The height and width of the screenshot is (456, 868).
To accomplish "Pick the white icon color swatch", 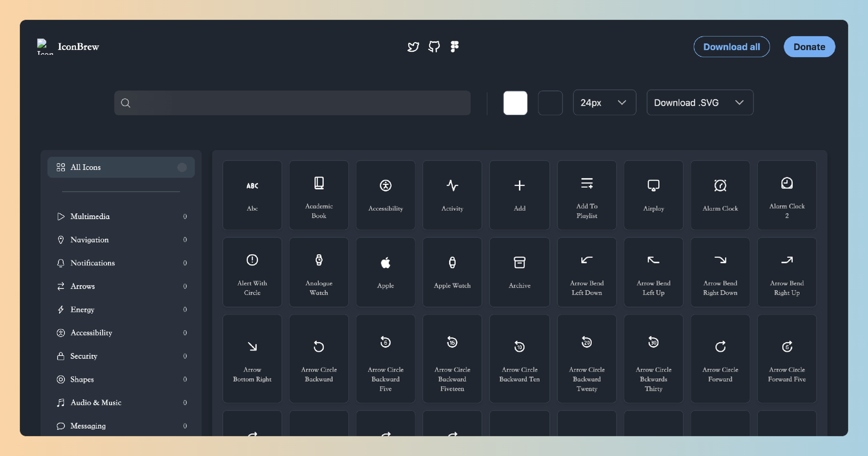I will tap(515, 102).
